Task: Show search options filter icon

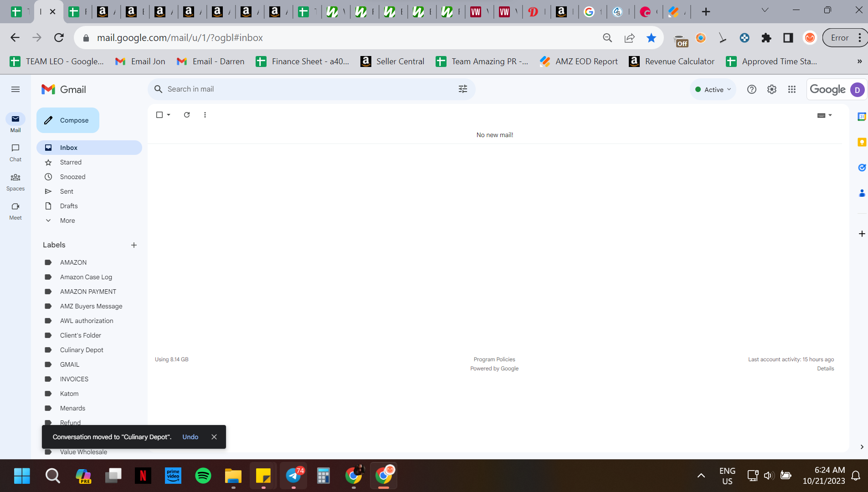Action: (x=463, y=89)
